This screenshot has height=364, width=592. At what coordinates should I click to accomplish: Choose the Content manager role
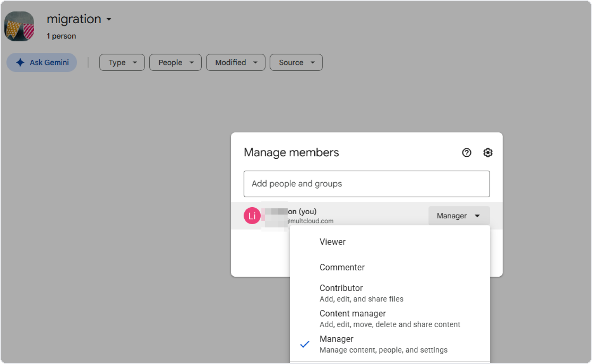pyautogui.click(x=390, y=318)
